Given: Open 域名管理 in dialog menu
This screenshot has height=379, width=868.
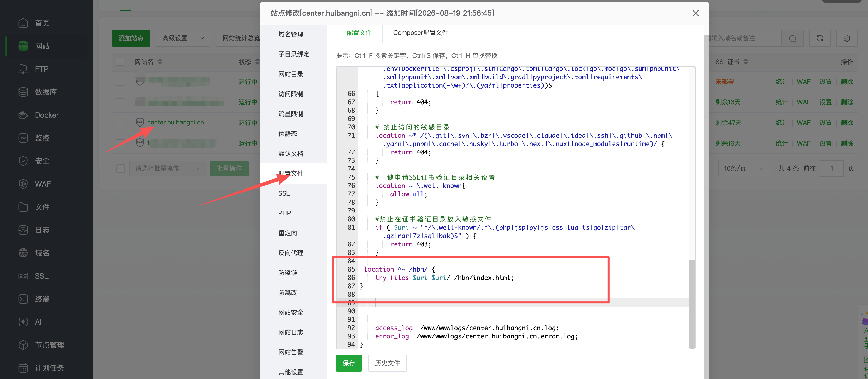Looking at the screenshot, I should (x=291, y=35).
